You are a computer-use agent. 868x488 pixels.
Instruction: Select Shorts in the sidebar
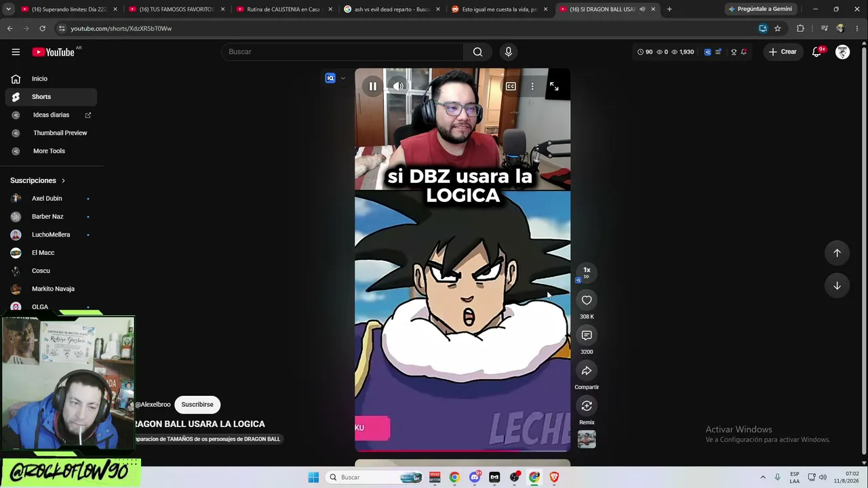51,97
